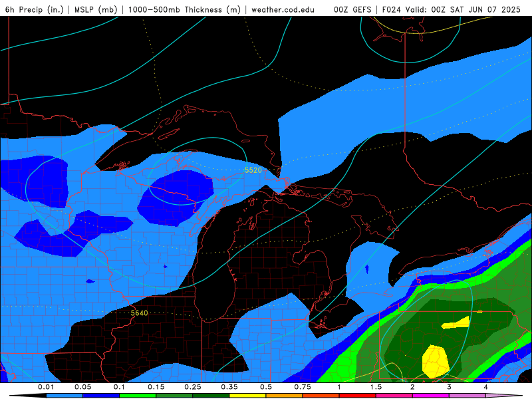This screenshot has width=532, height=399.
Task: Click the weather.cod.edu source text
Action: [x=283, y=9]
